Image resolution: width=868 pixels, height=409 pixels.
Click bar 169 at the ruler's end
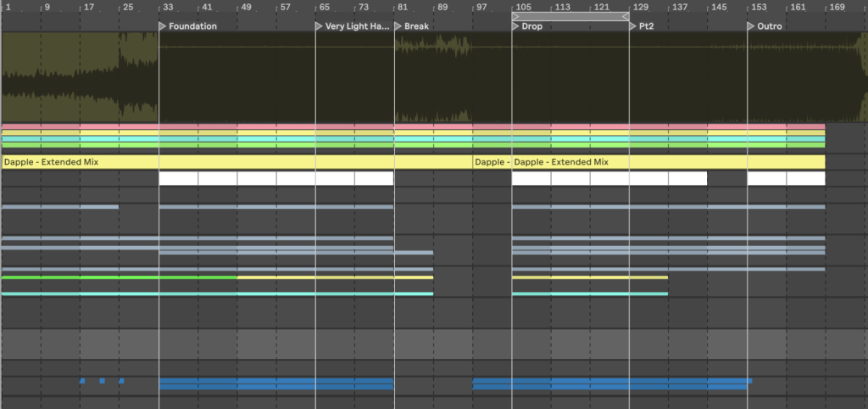click(x=836, y=8)
